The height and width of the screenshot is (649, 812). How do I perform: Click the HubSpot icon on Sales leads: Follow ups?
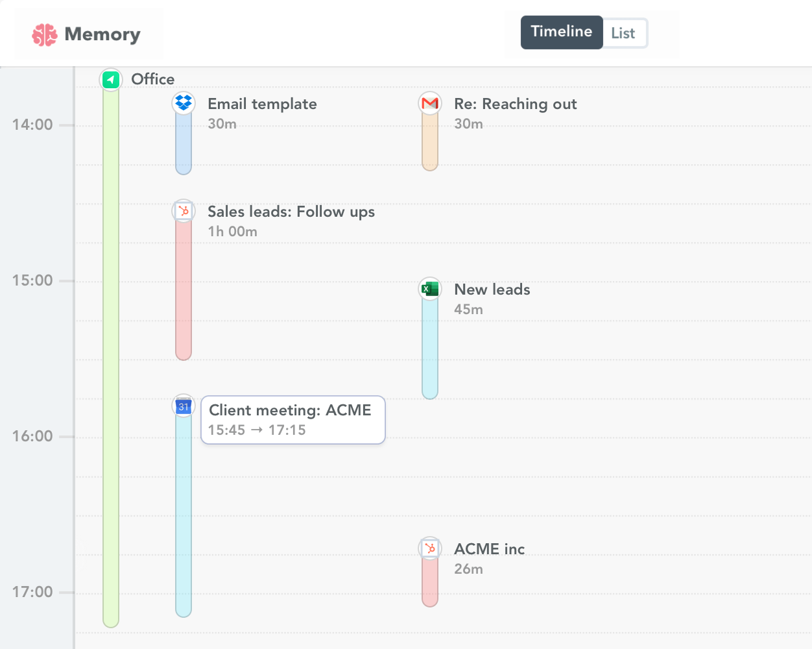[184, 210]
